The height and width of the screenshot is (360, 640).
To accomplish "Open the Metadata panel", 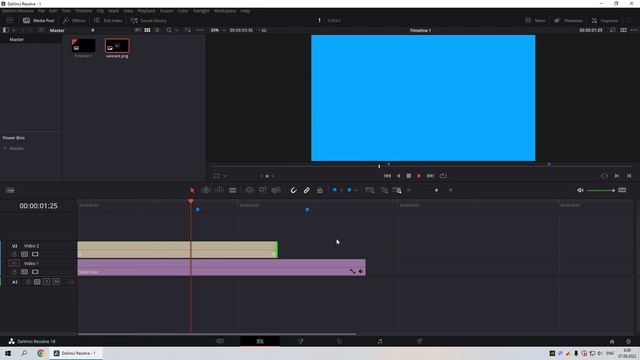I will 568,20.
